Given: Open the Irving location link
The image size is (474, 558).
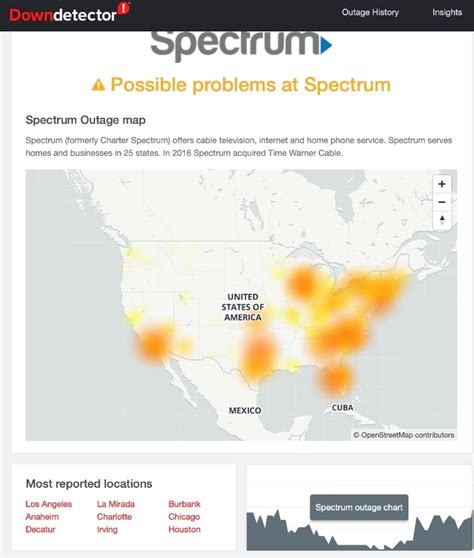Looking at the screenshot, I should pyautogui.click(x=107, y=530).
